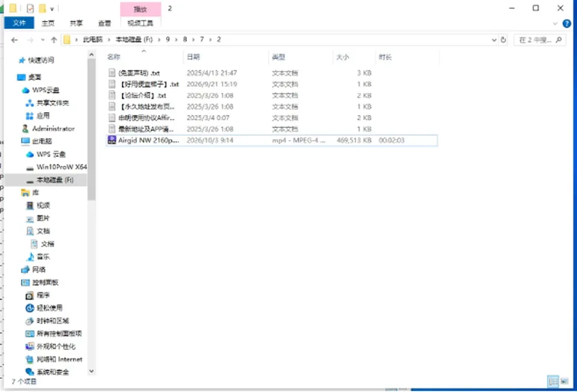This screenshot has height=392, width=577.
Task: Open 控制面板 in the navigation pane
Action: point(45,282)
